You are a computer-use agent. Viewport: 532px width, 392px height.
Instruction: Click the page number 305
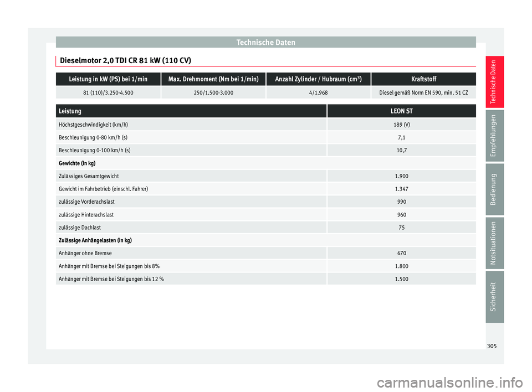[x=492, y=346]
